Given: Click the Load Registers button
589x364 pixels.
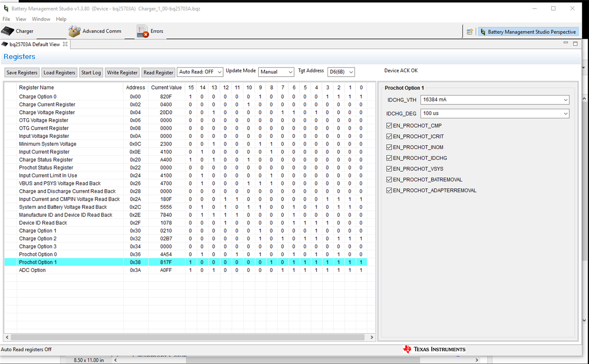Looking at the screenshot, I should coord(59,72).
